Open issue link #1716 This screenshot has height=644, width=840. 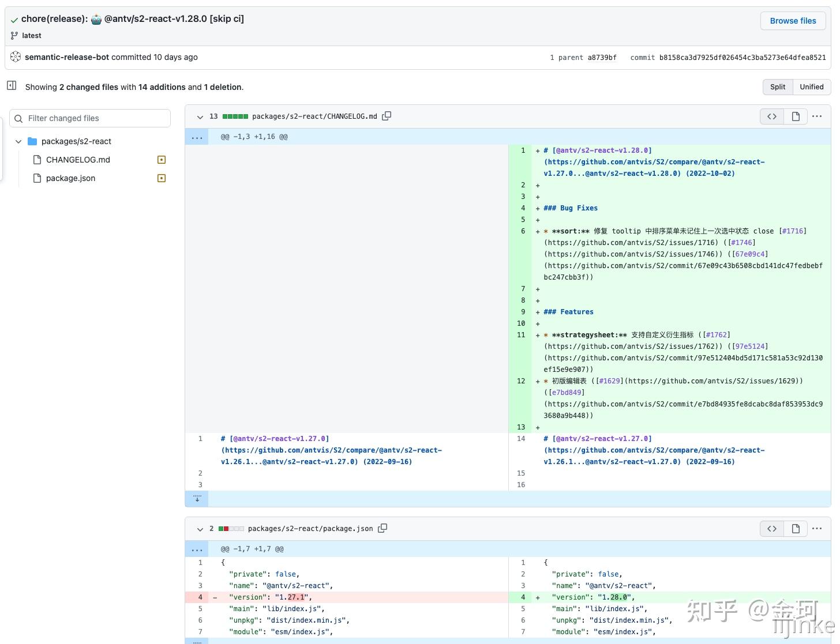tap(793, 231)
